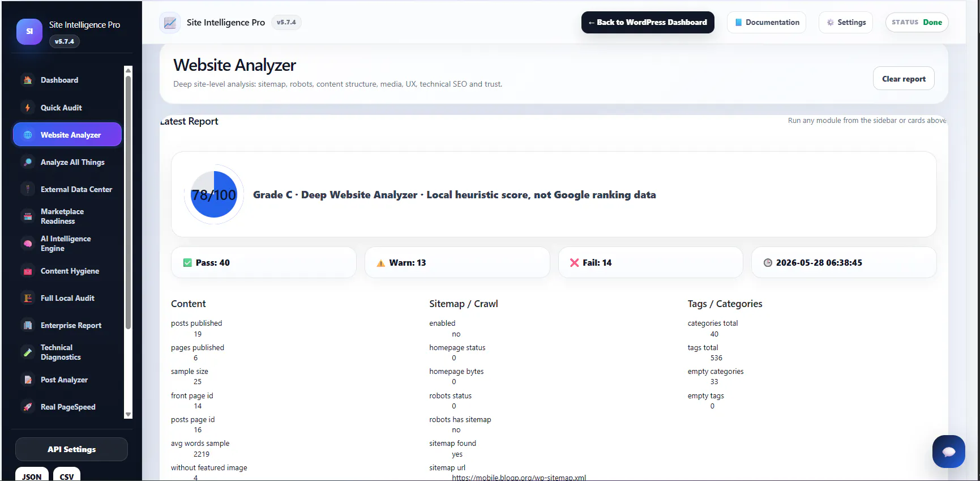Click the avg words sample value 2219
980x481 pixels.
tap(202, 454)
